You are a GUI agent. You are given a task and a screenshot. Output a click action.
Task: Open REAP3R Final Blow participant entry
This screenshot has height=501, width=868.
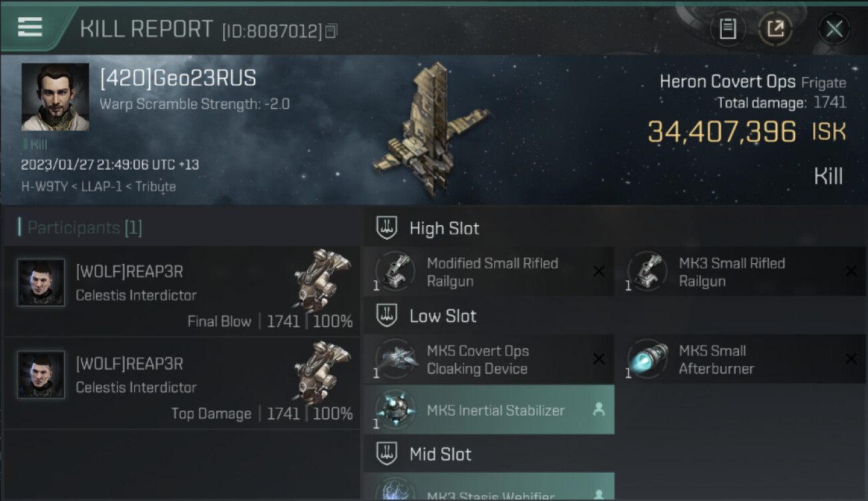click(x=182, y=291)
